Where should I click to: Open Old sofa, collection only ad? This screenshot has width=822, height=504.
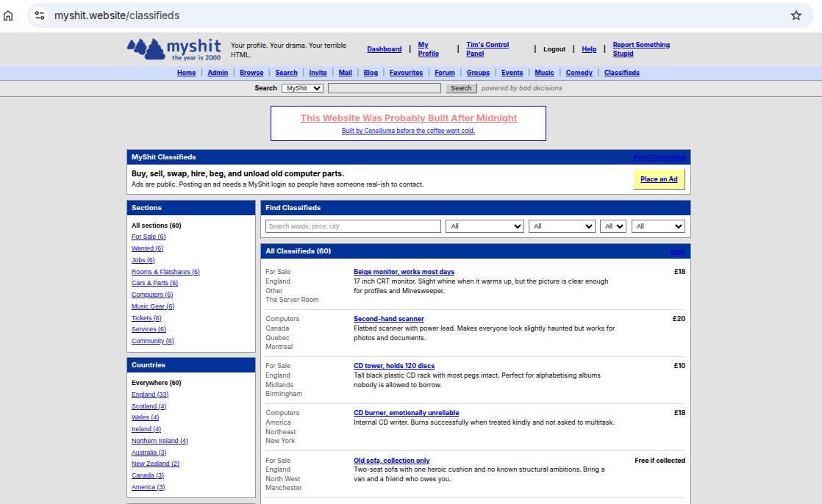(x=392, y=461)
